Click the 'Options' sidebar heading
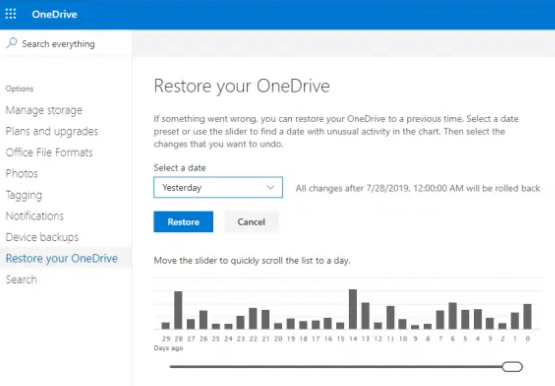The height and width of the screenshot is (386, 555). pyautogui.click(x=19, y=89)
